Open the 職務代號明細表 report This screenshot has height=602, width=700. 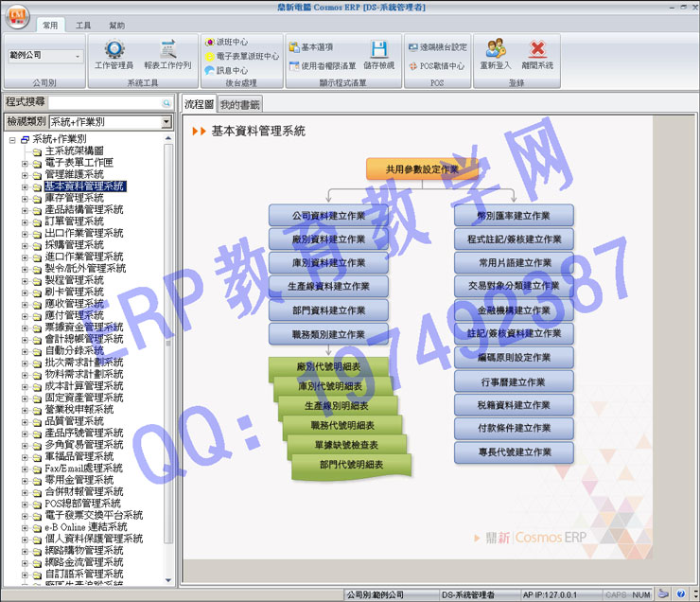pyautogui.click(x=342, y=426)
